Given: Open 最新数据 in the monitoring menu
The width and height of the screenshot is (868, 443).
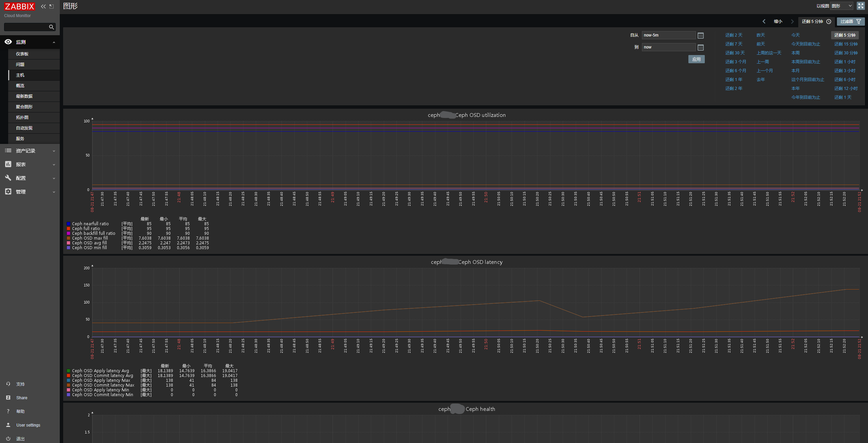Looking at the screenshot, I should [34, 96].
